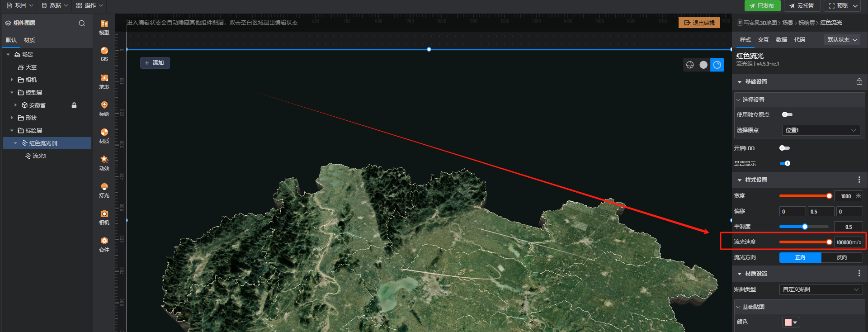Open the 颜色 swatch picker
Image resolution: width=868 pixels, height=332 pixels.
(x=791, y=322)
